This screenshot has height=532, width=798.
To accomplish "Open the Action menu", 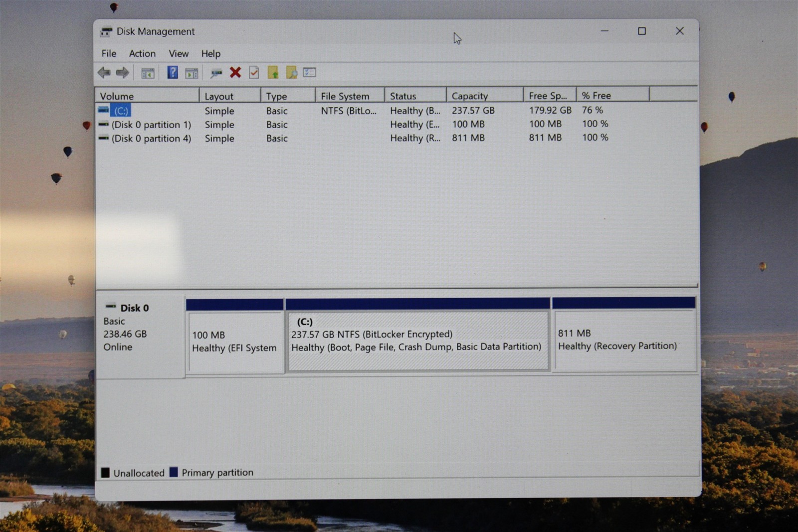I will [x=142, y=53].
